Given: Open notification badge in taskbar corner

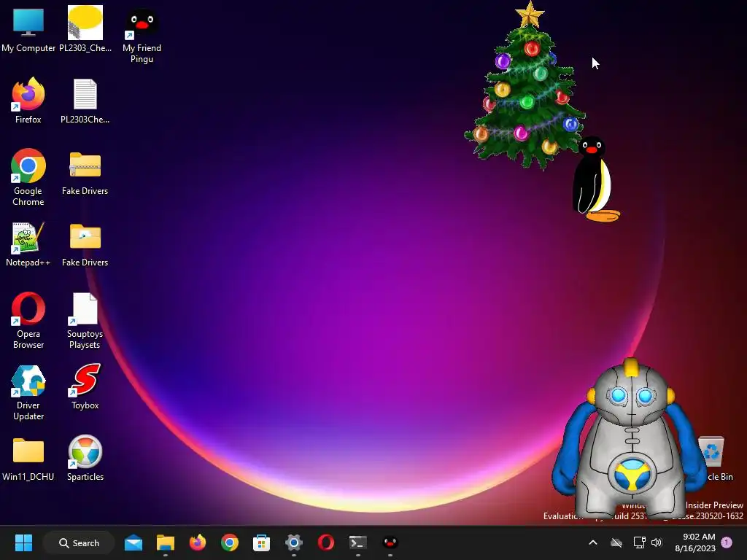Looking at the screenshot, I should [x=727, y=542].
